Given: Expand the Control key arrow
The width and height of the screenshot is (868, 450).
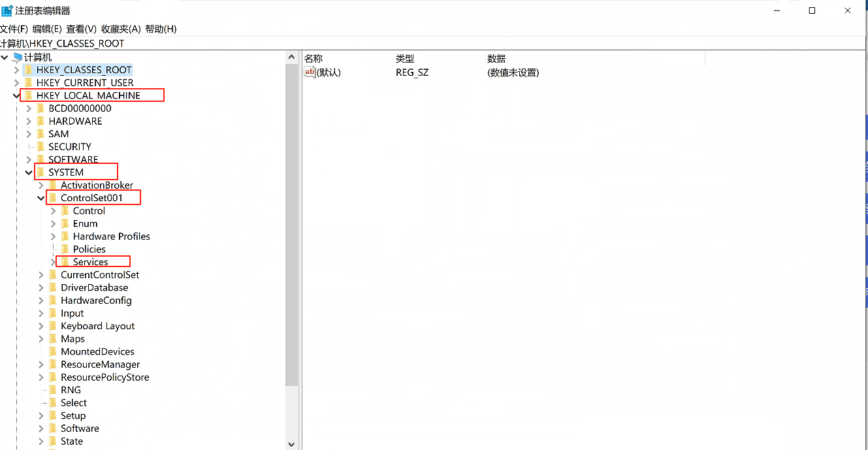Looking at the screenshot, I should (x=54, y=211).
